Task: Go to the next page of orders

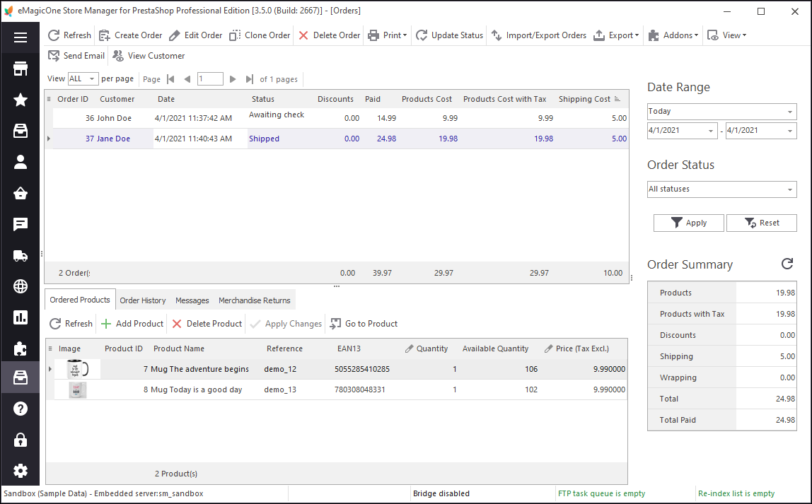Action: 233,79
